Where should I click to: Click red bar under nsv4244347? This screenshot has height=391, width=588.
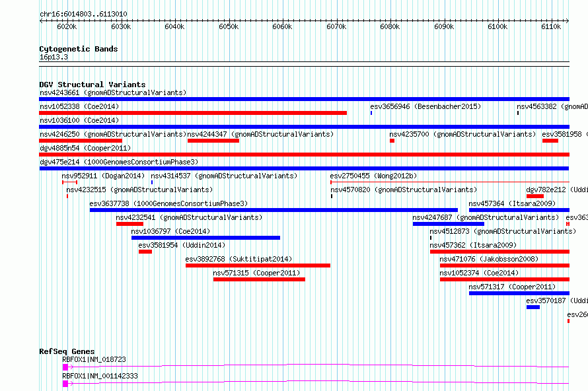click(x=213, y=141)
